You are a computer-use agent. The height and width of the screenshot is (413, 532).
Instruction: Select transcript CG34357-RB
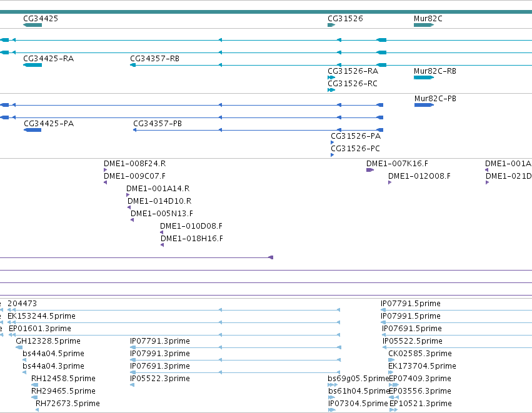coord(154,59)
